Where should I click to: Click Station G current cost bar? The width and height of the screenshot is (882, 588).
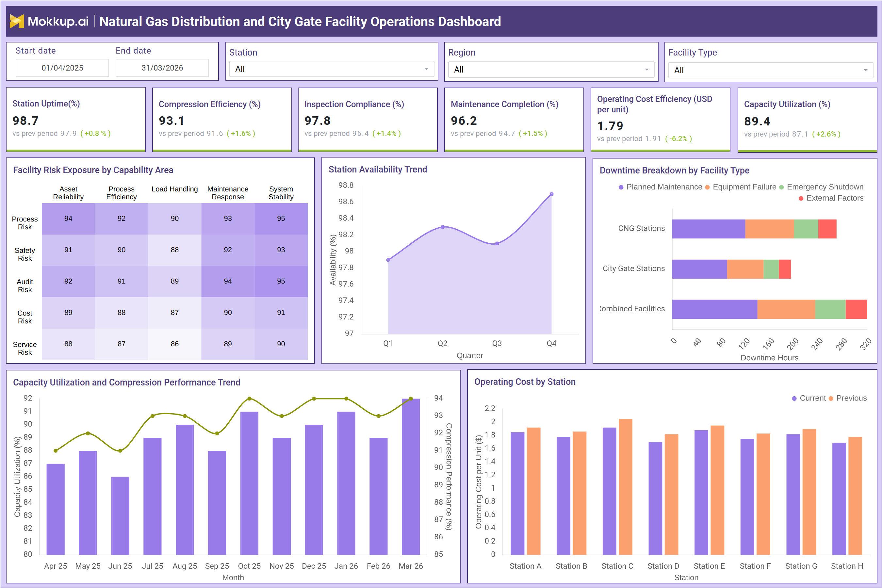[793, 494]
